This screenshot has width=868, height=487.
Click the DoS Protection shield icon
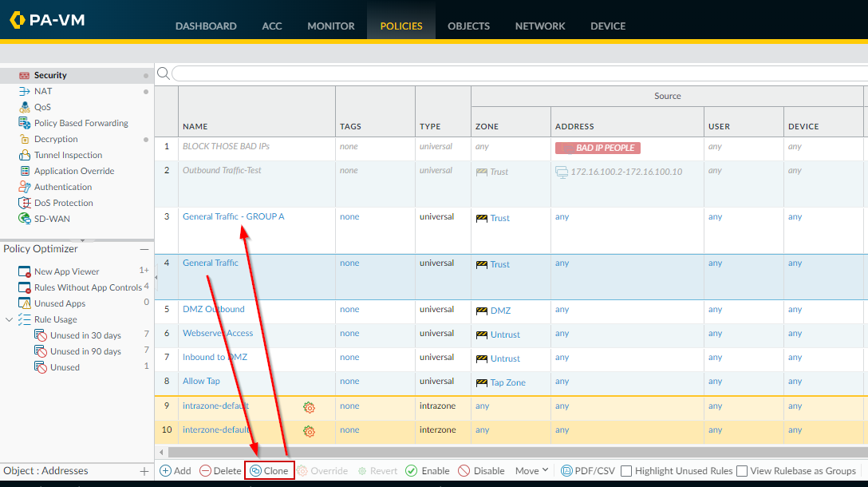(x=24, y=204)
